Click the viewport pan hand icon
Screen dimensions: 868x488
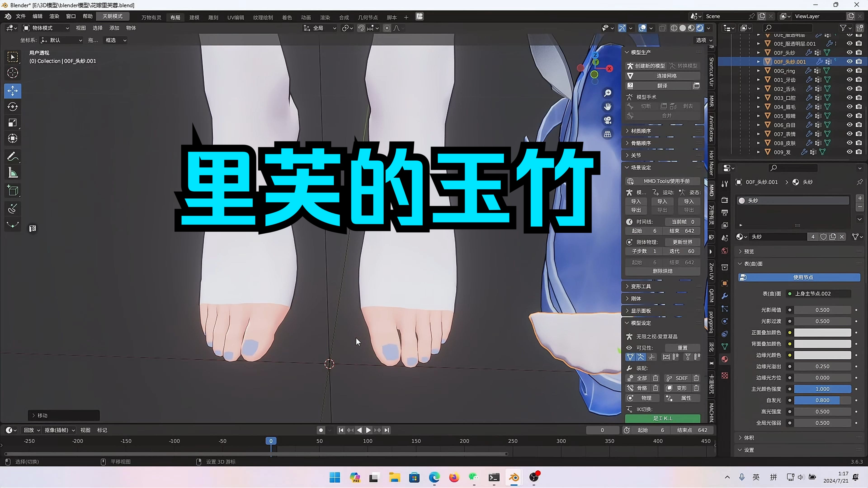(608, 107)
